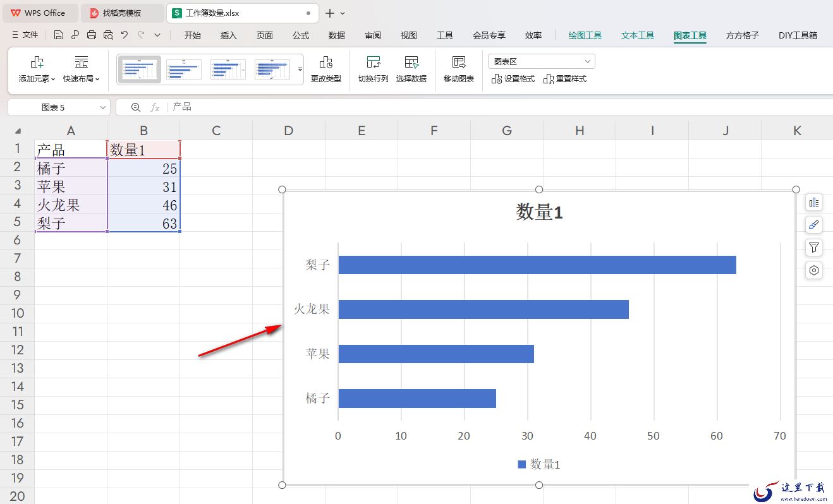Open the 页面 ribbon tab
833x504 pixels.
(x=264, y=35)
